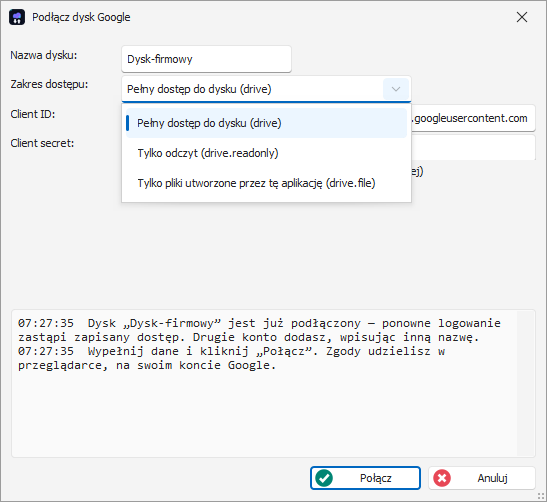Viewport: 547px width, 502px height.
Task: Click the log panel vertical scrollbar
Action: tap(526, 383)
